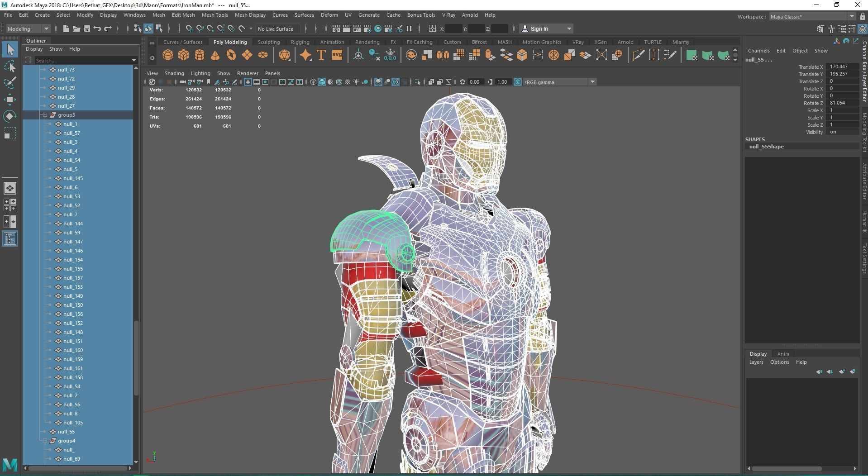Screen dimensions: 868x476
Task: Switch to the Rigging shelf tab
Action: coord(300,42)
